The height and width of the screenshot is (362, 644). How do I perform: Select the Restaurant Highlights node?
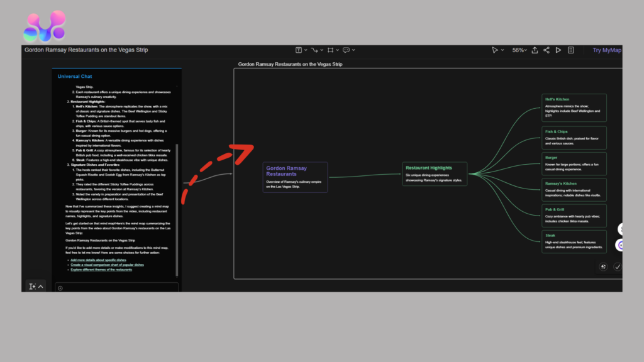[x=435, y=174]
